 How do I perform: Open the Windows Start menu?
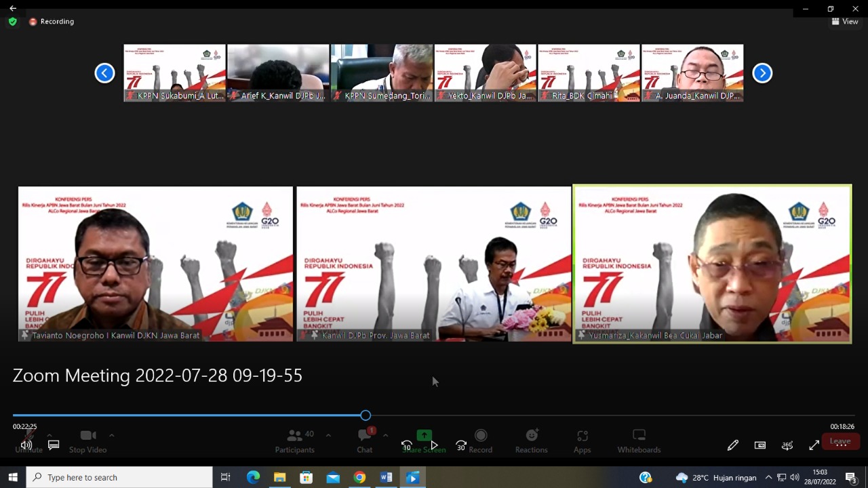tap(13, 478)
